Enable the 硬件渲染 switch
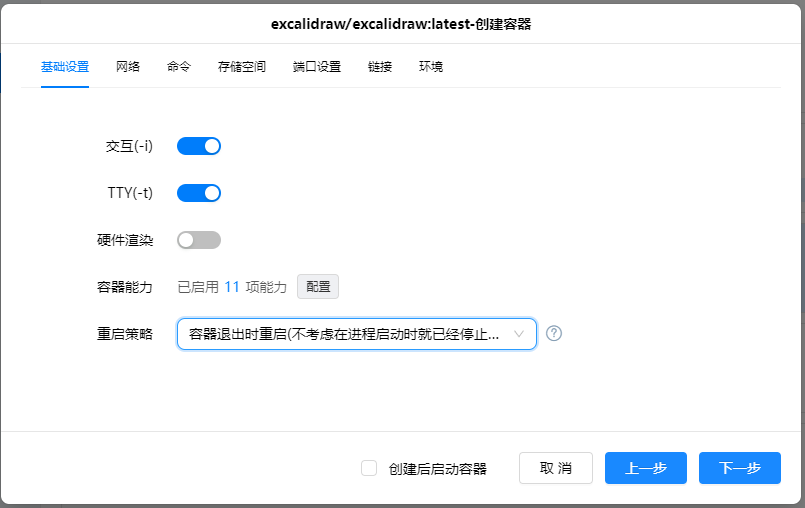This screenshot has height=508, width=805. click(x=199, y=240)
